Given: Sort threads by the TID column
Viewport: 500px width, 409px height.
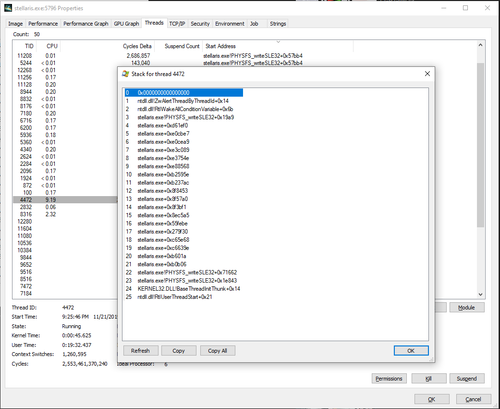Looking at the screenshot, I should 25,46.
